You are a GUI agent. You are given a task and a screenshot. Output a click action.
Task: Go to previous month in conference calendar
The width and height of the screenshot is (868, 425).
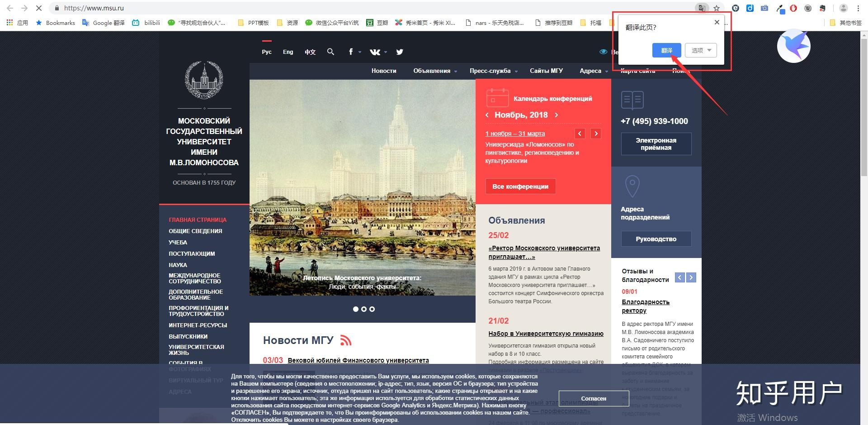click(487, 115)
